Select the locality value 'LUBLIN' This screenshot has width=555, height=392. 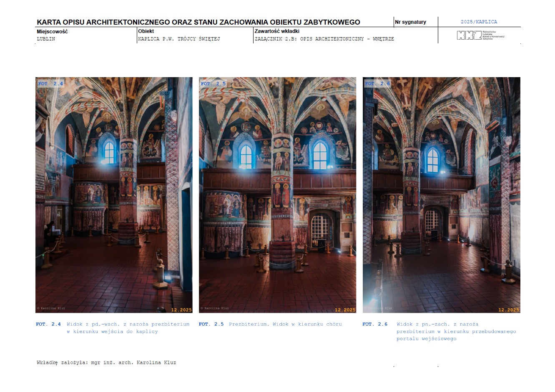point(46,39)
